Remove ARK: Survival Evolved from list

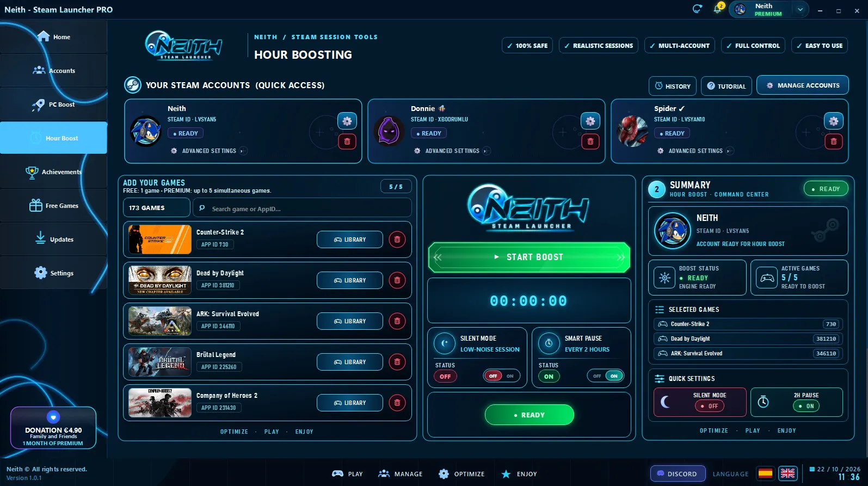click(x=397, y=321)
